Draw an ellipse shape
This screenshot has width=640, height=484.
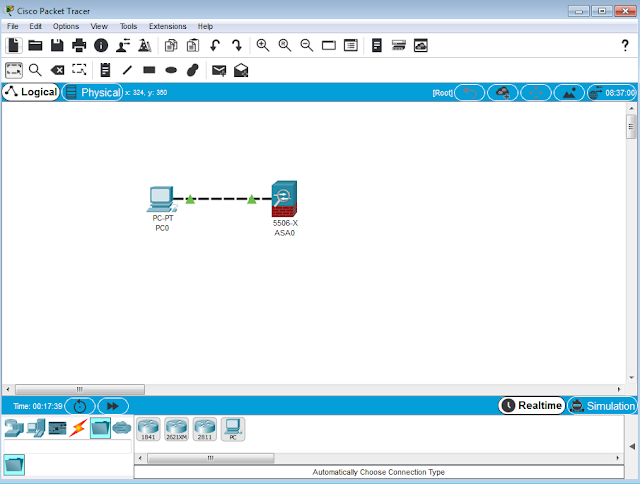(x=171, y=70)
